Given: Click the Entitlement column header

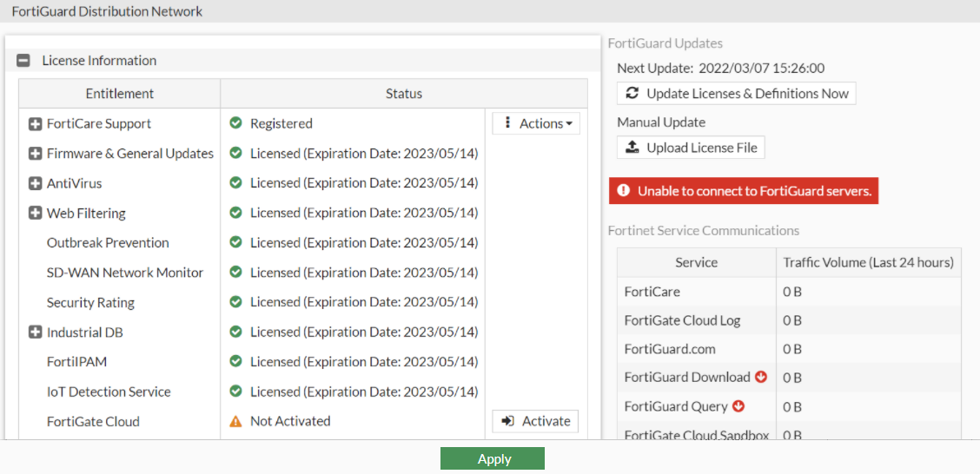Looking at the screenshot, I should coord(120,94).
